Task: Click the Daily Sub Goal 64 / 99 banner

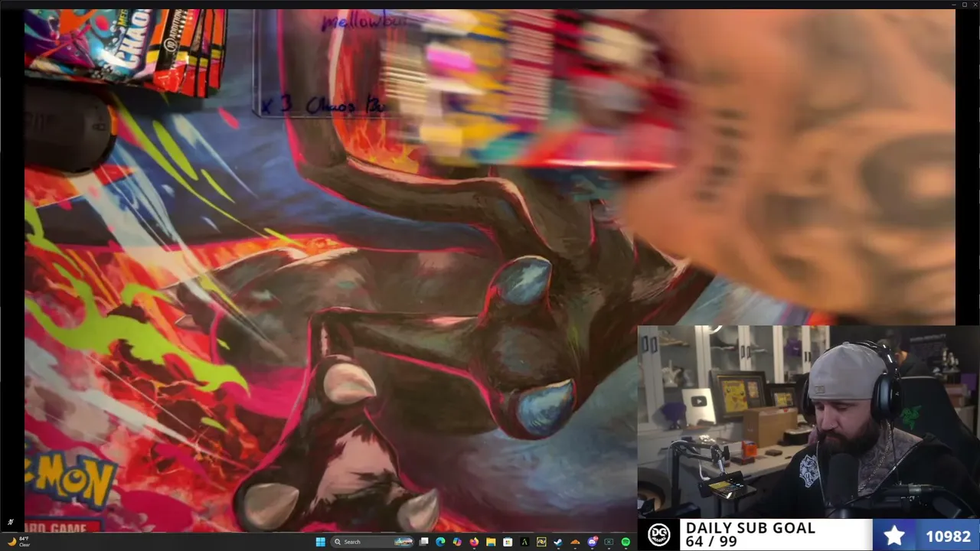Action: coord(775,534)
